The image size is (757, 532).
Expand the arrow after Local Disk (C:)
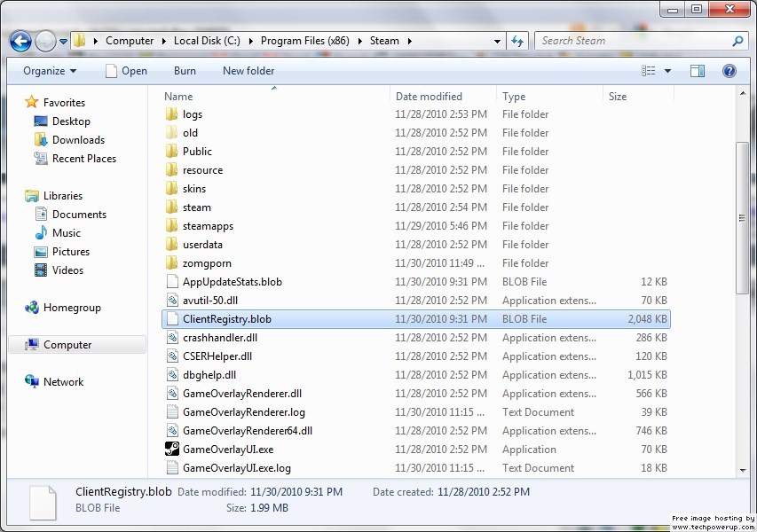[250, 41]
